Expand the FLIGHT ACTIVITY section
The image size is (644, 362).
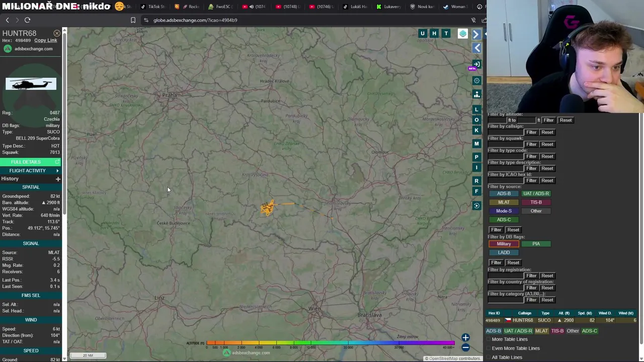pyautogui.click(x=31, y=171)
